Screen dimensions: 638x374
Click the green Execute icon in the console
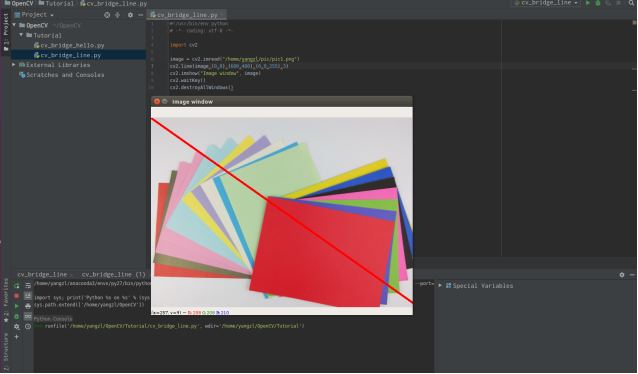click(17, 306)
